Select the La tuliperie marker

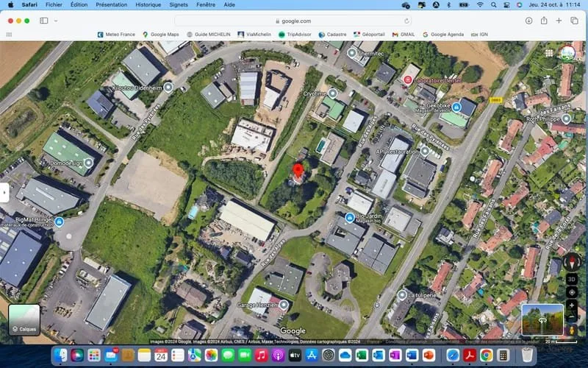[x=402, y=295]
